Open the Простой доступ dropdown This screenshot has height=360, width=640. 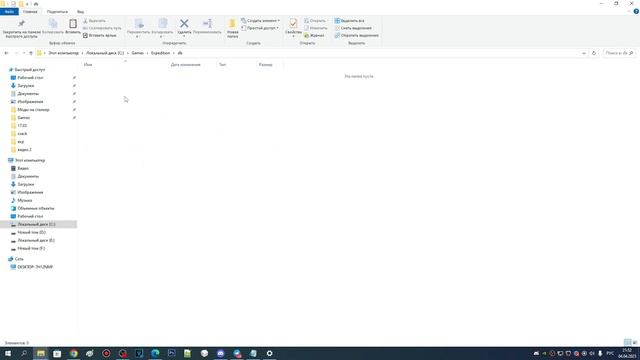point(260,28)
